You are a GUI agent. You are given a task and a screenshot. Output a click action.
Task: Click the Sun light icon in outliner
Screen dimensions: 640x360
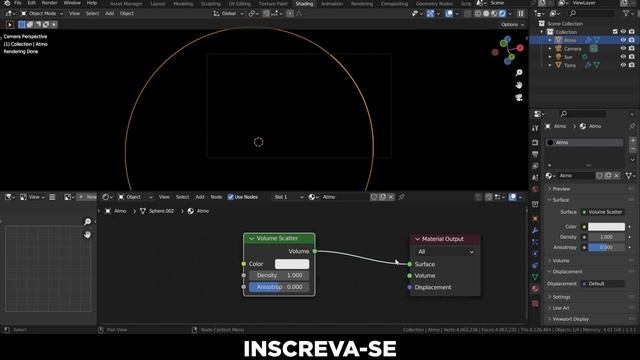(x=558, y=57)
